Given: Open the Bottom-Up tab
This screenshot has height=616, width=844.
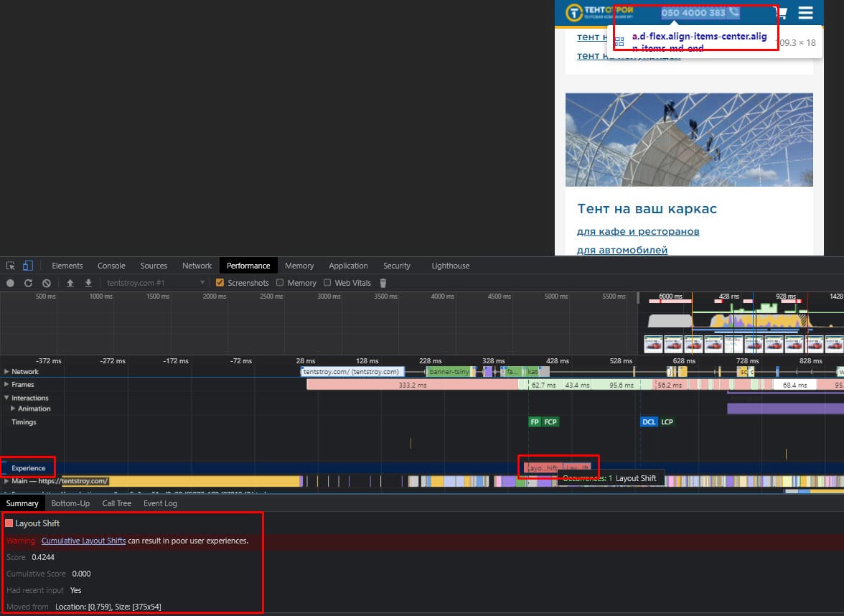Looking at the screenshot, I should pos(70,503).
